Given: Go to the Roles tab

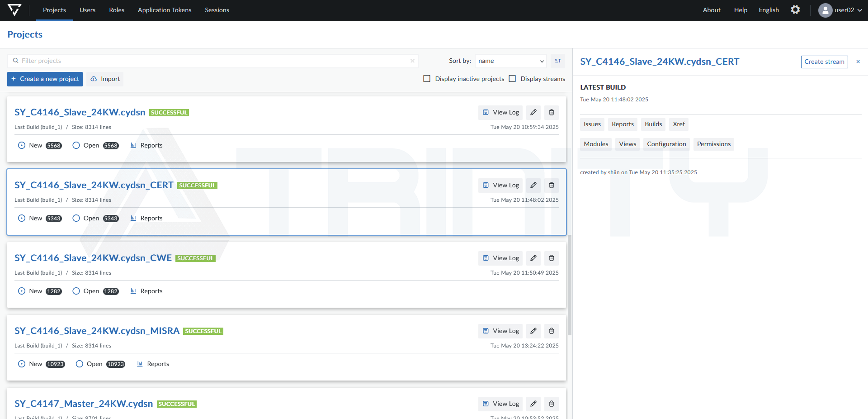Looking at the screenshot, I should point(117,10).
